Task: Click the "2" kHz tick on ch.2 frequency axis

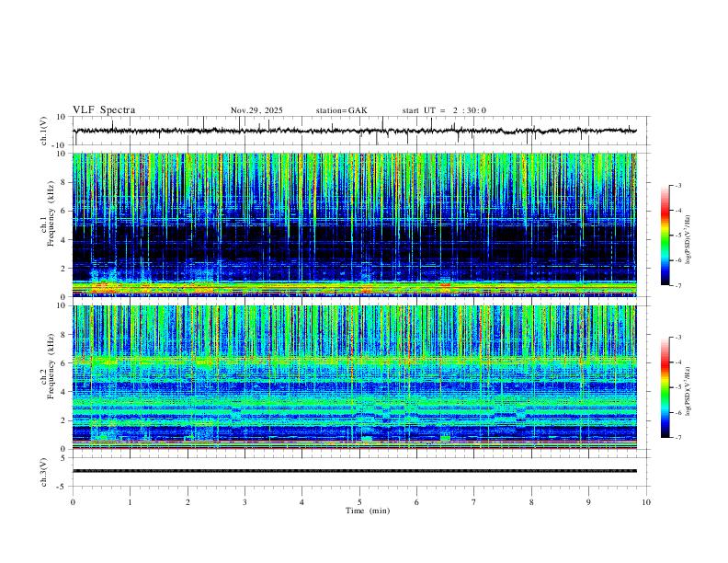Action: pyautogui.click(x=63, y=420)
